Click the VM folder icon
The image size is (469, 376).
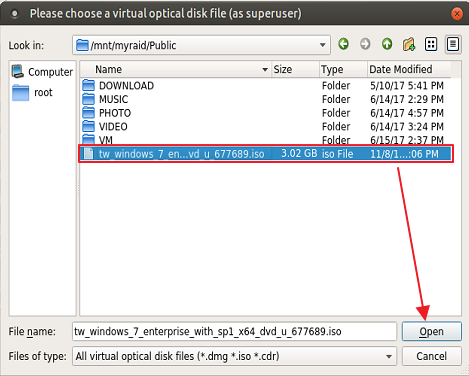coord(88,139)
